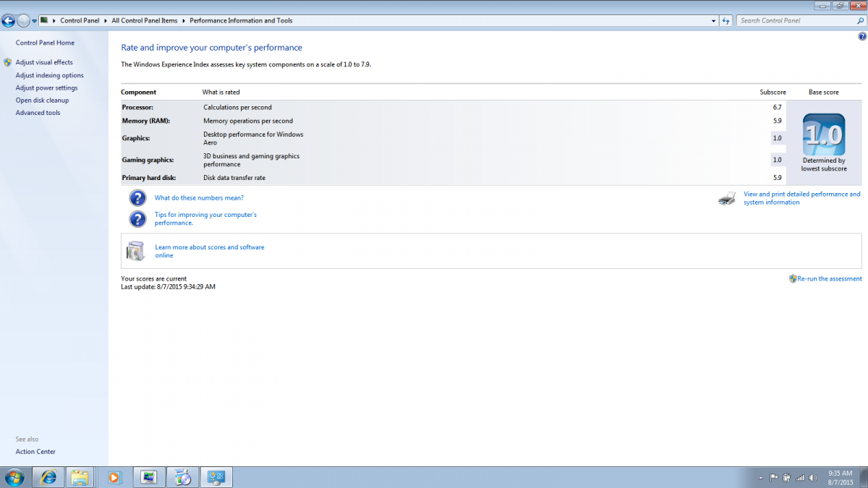Image resolution: width=868 pixels, height=488 pixels.
Task: Open the clock showing 9:35 AM
Action: [x=841, y=477]
